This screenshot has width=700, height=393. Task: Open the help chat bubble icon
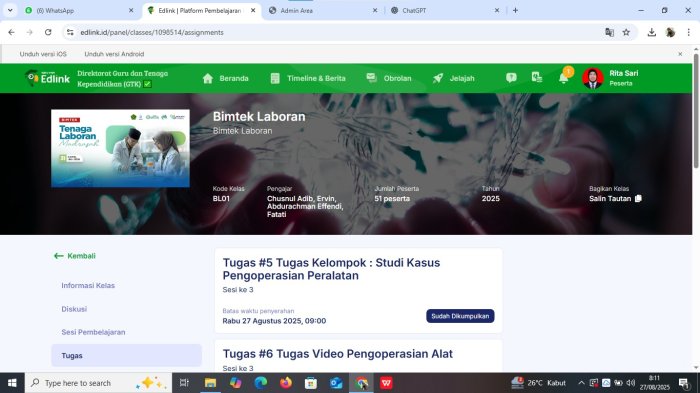(511, 78)
